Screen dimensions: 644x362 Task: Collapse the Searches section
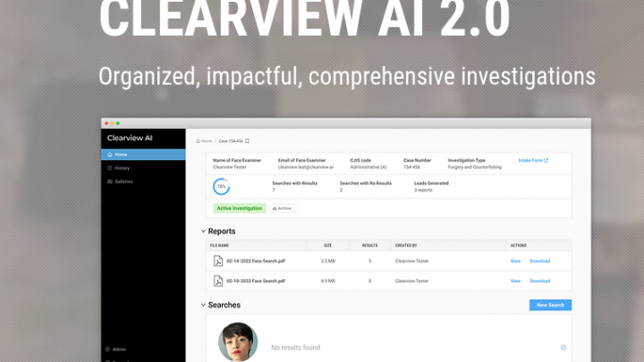[203, 305]
